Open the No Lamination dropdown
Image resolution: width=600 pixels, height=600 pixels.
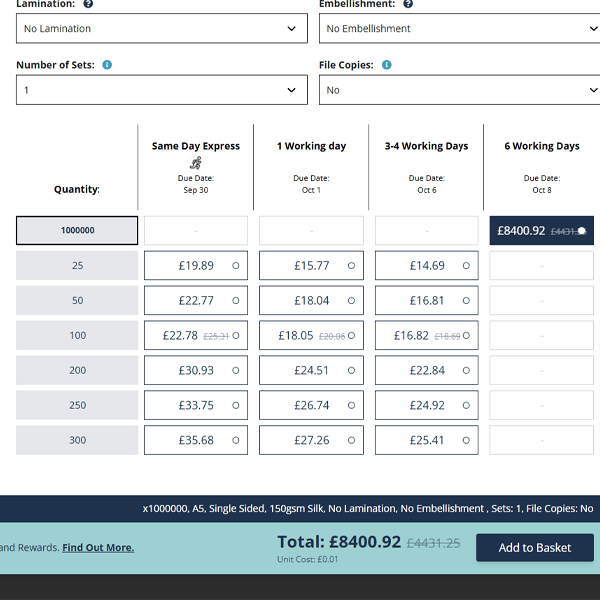pyautogui.click(x=162, y=28)
